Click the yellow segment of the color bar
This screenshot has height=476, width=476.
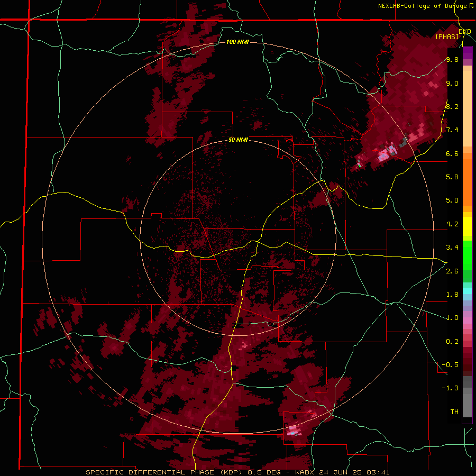pos(467,226)
